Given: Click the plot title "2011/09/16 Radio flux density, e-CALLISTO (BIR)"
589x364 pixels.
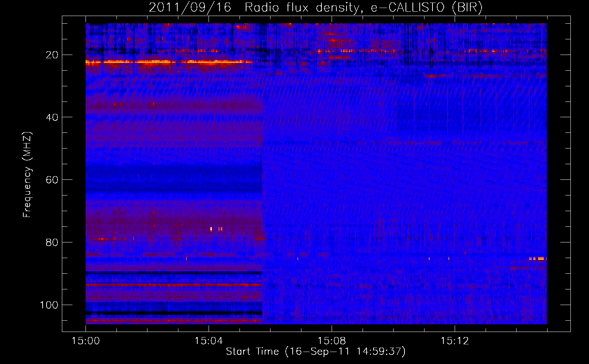Looking at the screenshot, I should (316, 8).
